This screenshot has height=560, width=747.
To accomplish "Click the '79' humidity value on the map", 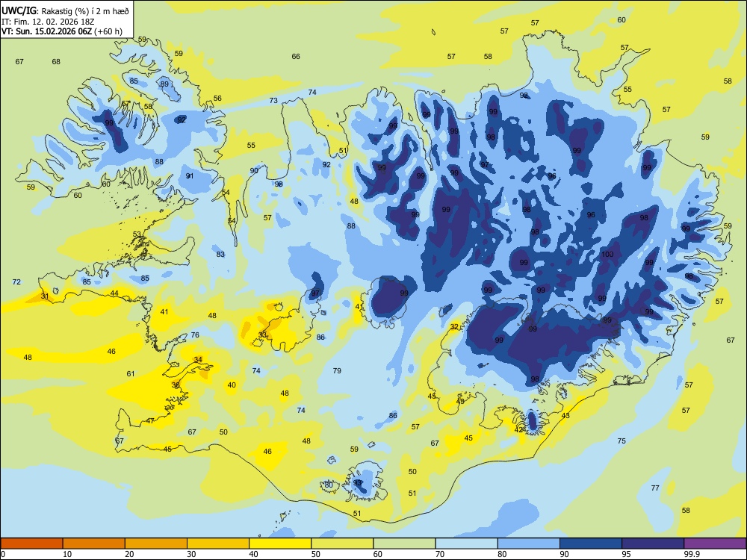I will tap(337, 370).
